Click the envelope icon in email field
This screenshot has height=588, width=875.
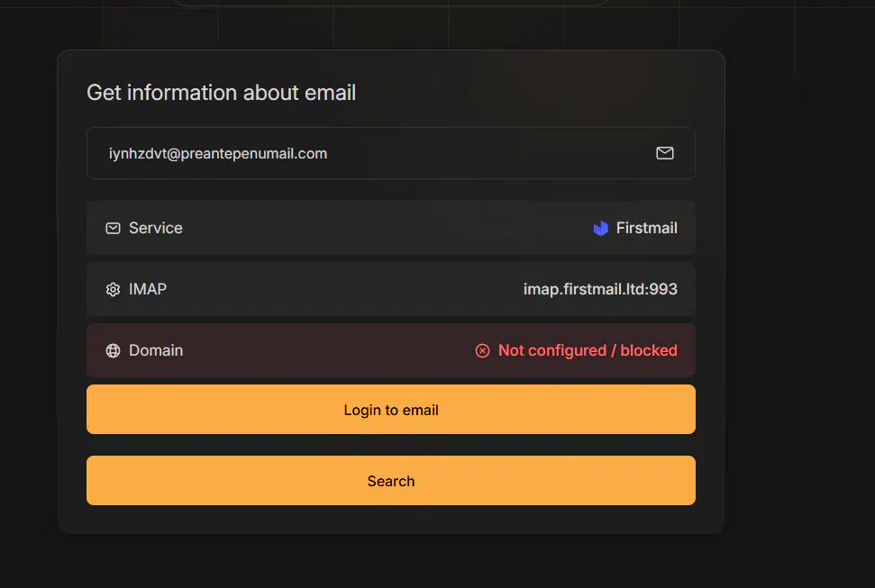[x=665, y=153]
